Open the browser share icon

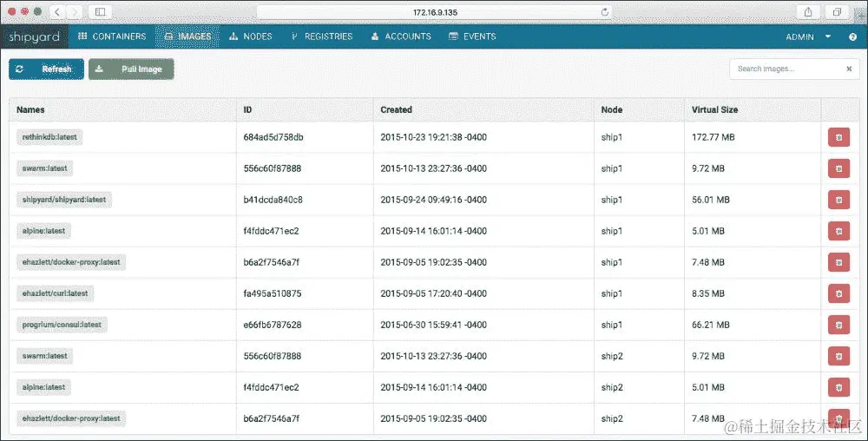(x=808, y=11)
